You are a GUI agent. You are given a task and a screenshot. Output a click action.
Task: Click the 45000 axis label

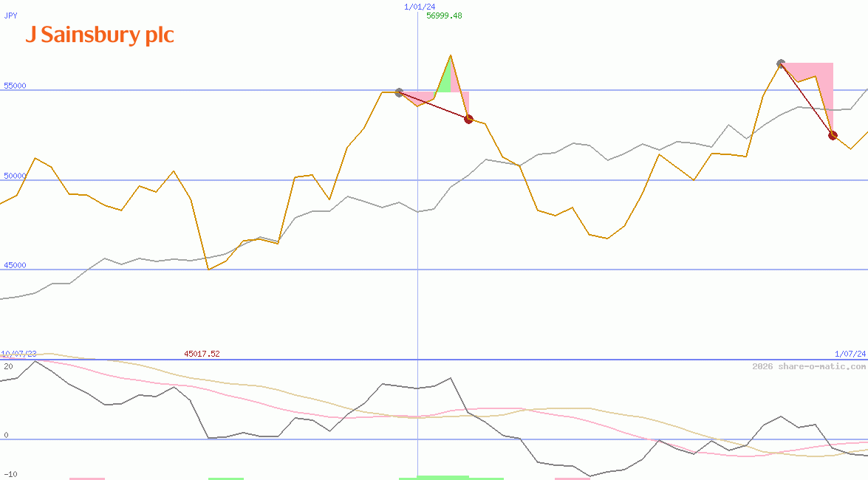pos(15,265)
